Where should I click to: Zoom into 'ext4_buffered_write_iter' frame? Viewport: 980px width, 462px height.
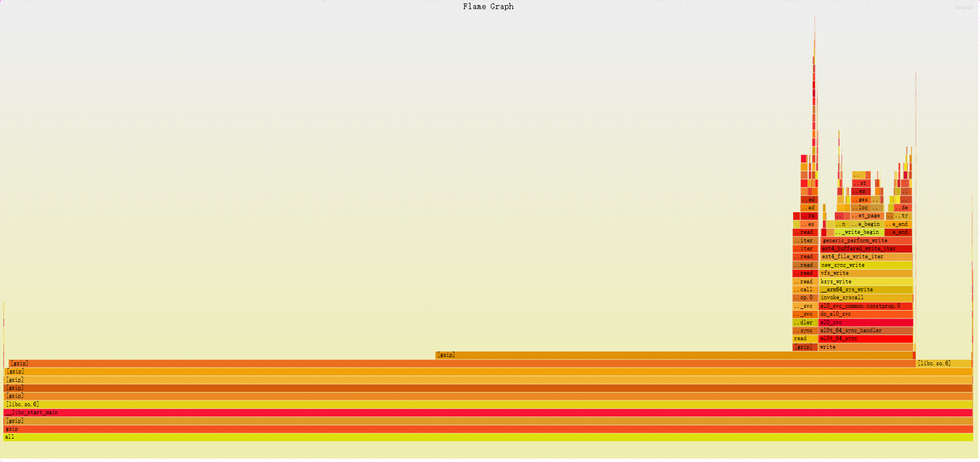tap(866, 249)
